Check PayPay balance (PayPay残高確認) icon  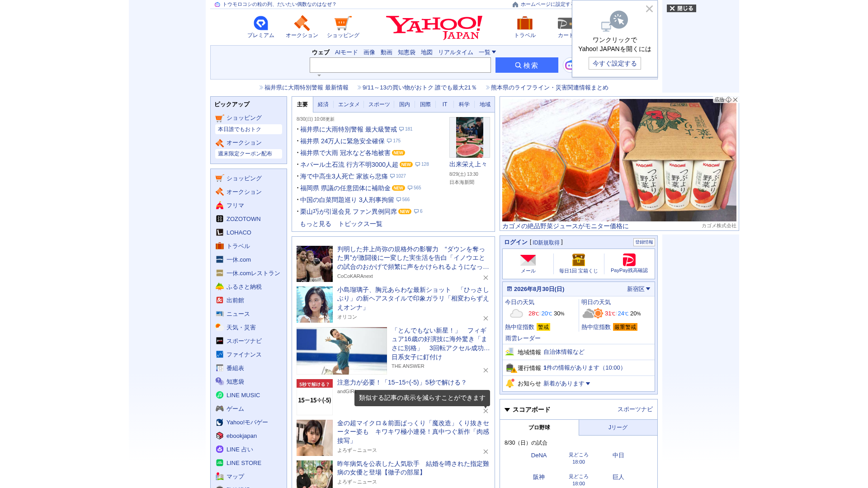pyautogui.click(x=629, y=264)
